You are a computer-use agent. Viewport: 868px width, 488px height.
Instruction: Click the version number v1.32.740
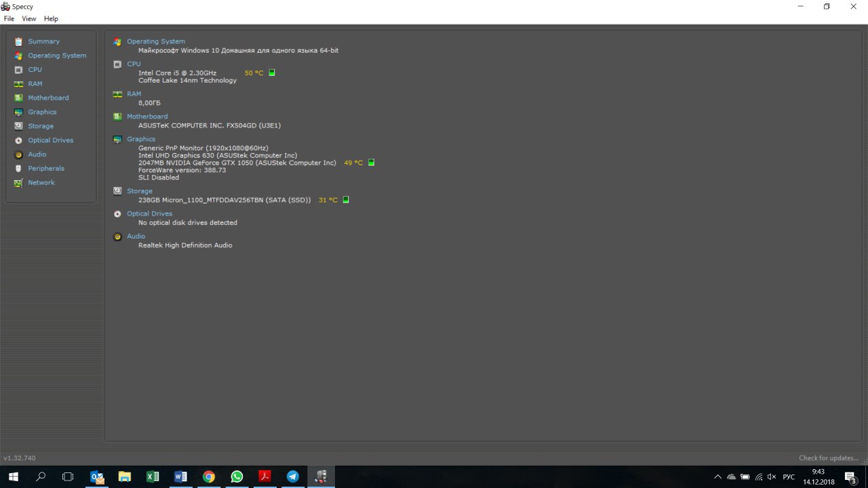click(x=20, y=458)
